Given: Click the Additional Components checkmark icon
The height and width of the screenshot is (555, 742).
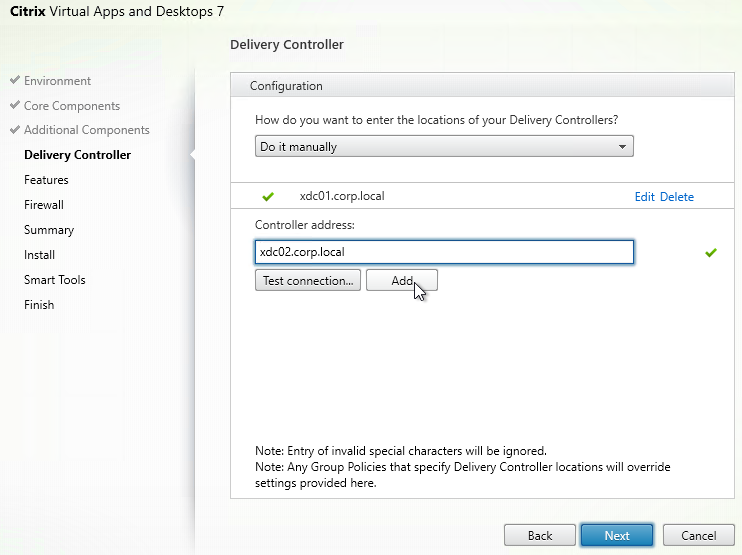Looking at the screenshot, I should pyautogui.click(x=15, y=129).
